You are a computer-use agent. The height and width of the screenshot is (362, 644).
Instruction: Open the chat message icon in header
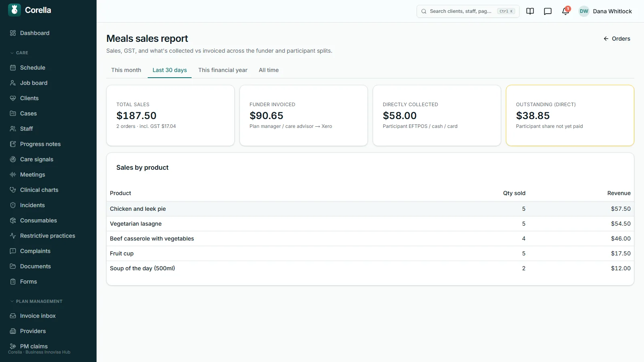click(548, 11)
